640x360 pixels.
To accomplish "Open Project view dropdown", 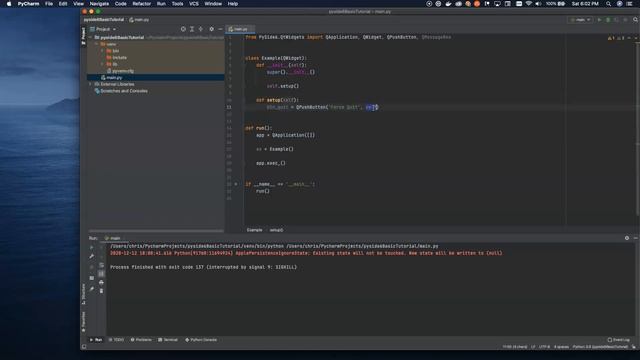I will [x=103, y=29].
